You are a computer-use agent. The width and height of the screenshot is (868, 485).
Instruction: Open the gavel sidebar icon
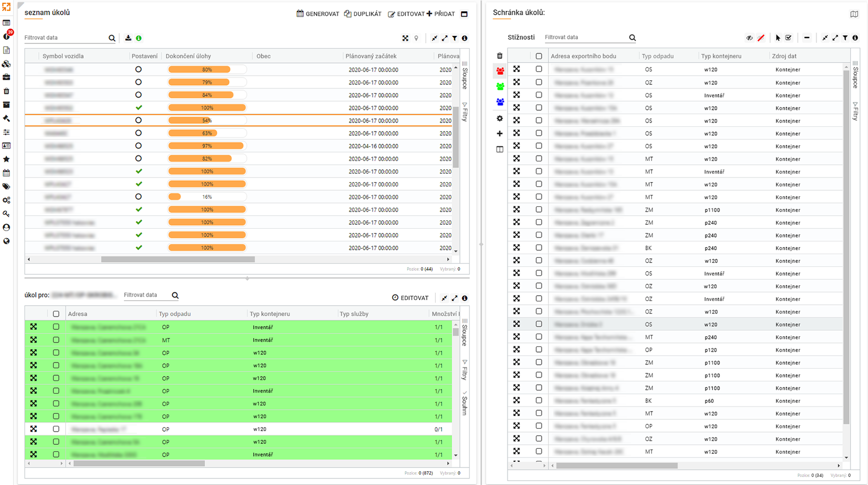(x=6, y=119)
